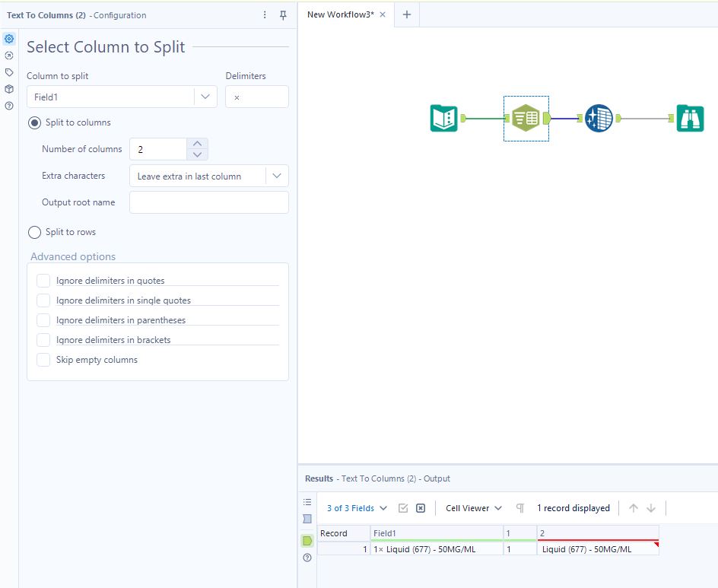
Task: Click the deselect-all fields icon in Results toolbar
Action: (x=421, y=507)
